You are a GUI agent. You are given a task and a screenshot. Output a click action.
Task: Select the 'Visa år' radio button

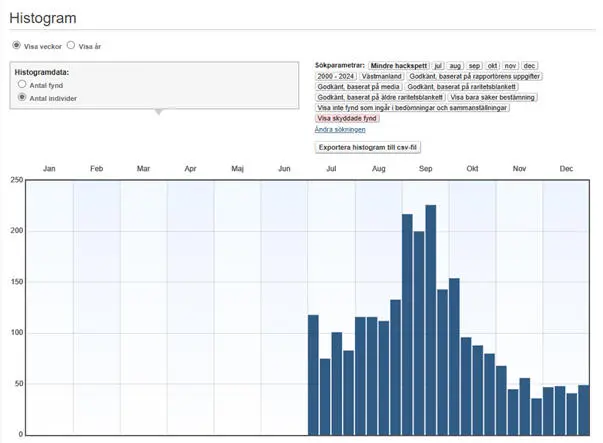[x=71, y=46]
